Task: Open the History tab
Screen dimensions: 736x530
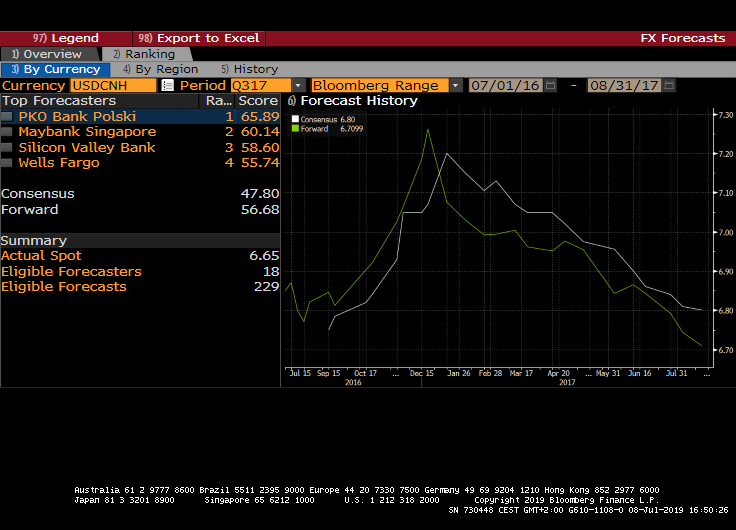Action: pyautogui.click(x=249, y=70)
